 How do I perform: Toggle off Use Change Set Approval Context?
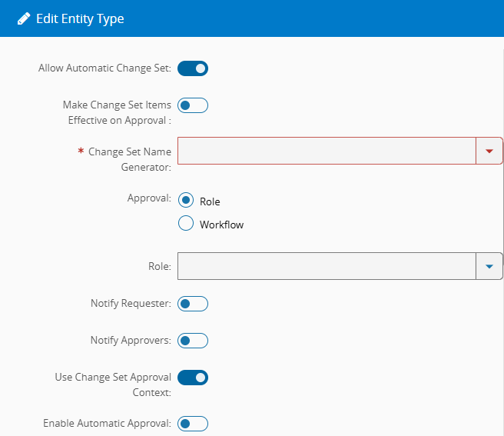(x=193, y=378)
